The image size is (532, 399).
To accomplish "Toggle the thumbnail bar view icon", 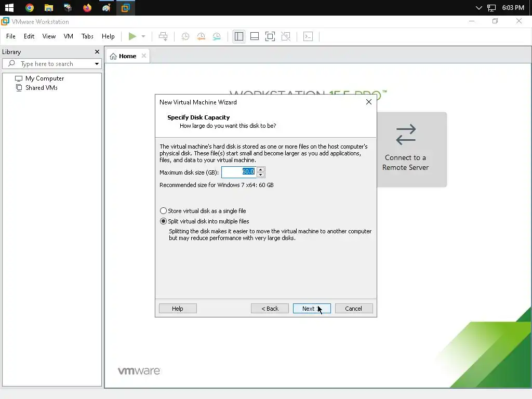I will click(255, 36).
